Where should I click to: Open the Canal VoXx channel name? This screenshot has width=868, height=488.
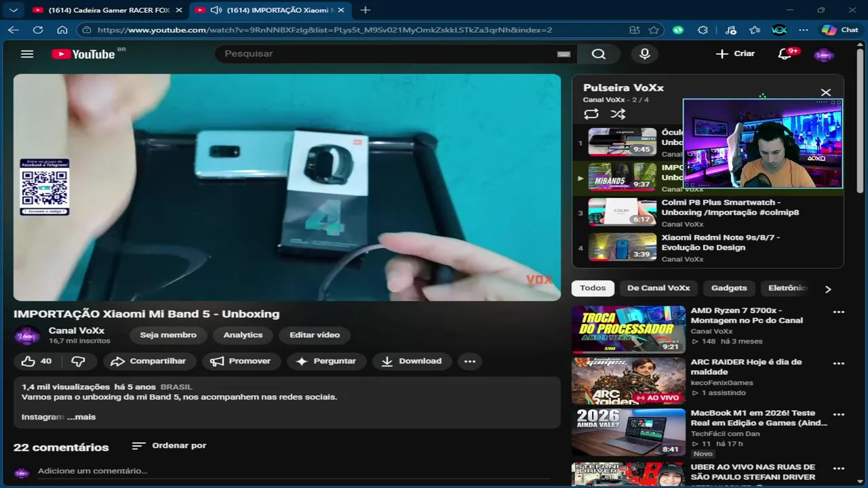tap(77, 331)
